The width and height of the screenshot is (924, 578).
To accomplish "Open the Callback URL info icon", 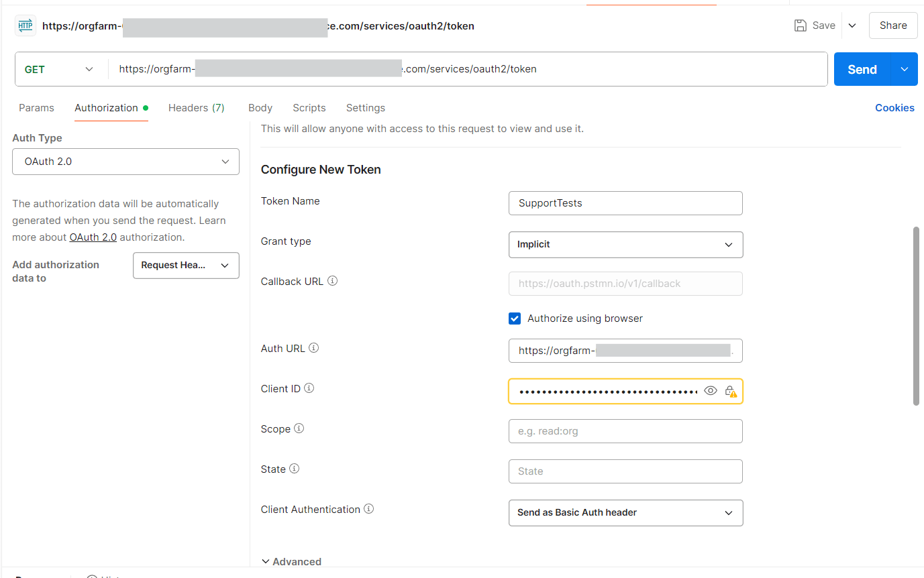I will (332, 281).
